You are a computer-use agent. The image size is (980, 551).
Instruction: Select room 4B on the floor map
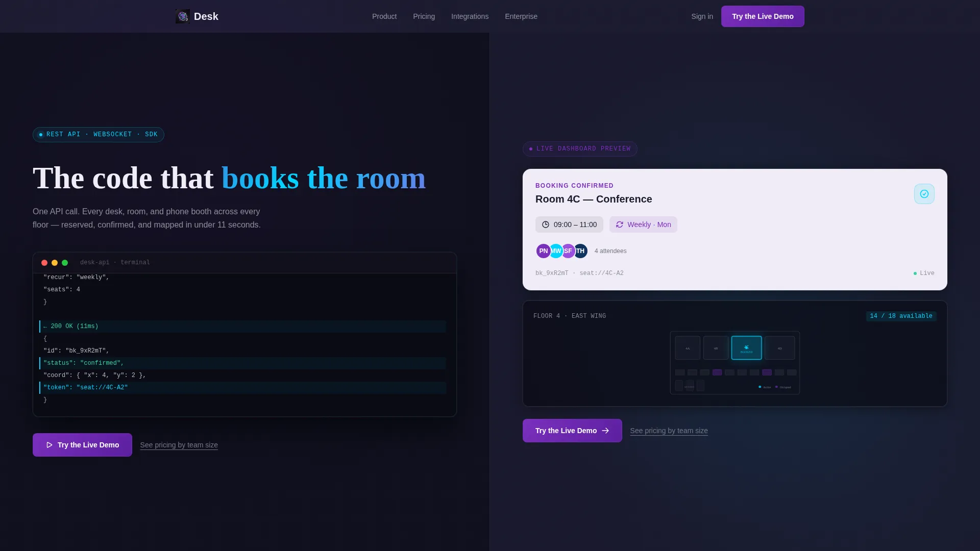point(716,348)
